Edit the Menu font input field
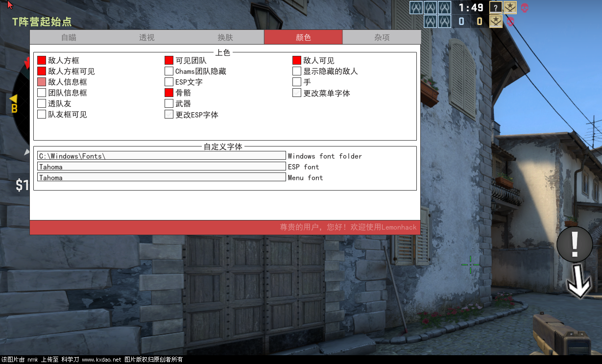This screenshot has height=364, width=602. click(162, 177)
